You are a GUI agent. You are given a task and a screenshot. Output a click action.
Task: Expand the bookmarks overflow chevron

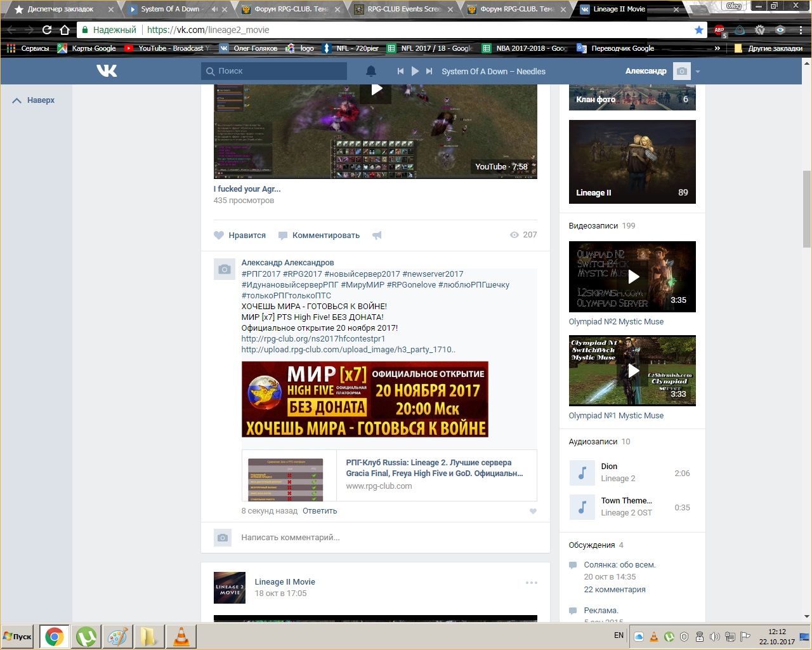(717, 48)
